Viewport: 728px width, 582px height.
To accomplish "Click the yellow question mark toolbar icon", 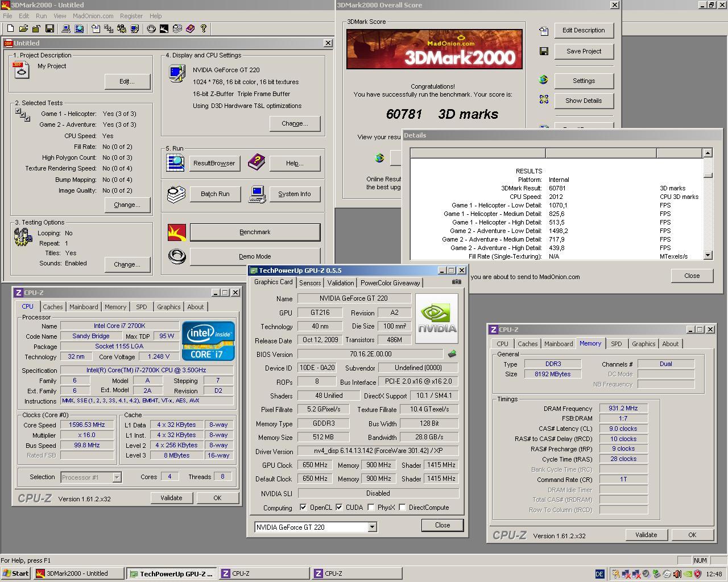I will (204, 28).
